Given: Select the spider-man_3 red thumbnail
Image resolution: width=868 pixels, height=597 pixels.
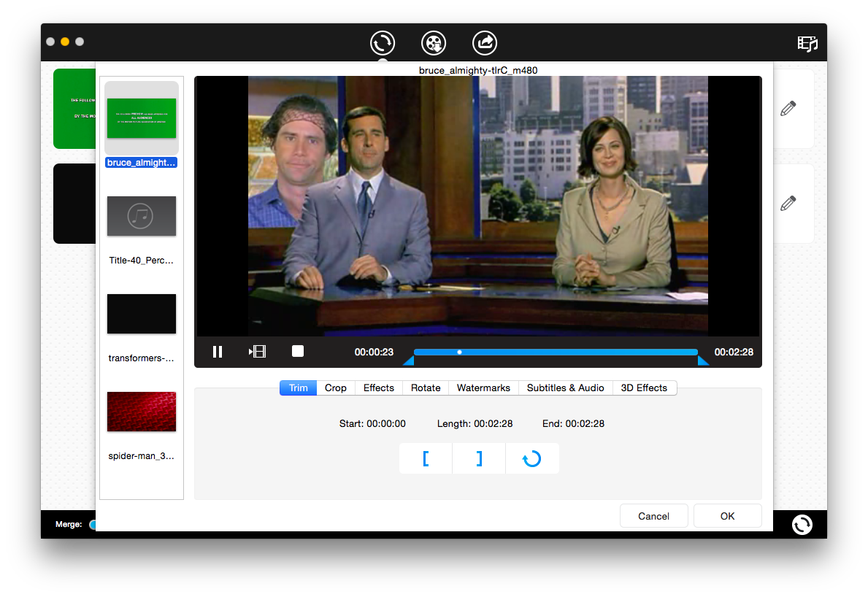Looking at the screenshot, I should (142, 412).
